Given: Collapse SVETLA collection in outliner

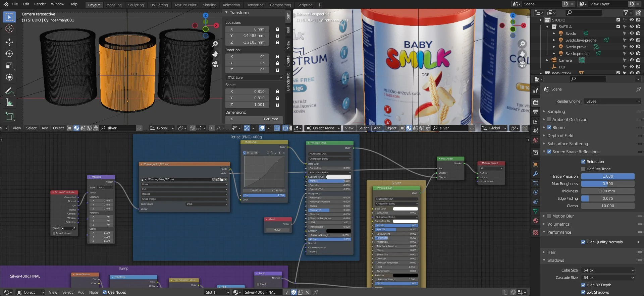Looking at the screenshot, I should [547, 26].
